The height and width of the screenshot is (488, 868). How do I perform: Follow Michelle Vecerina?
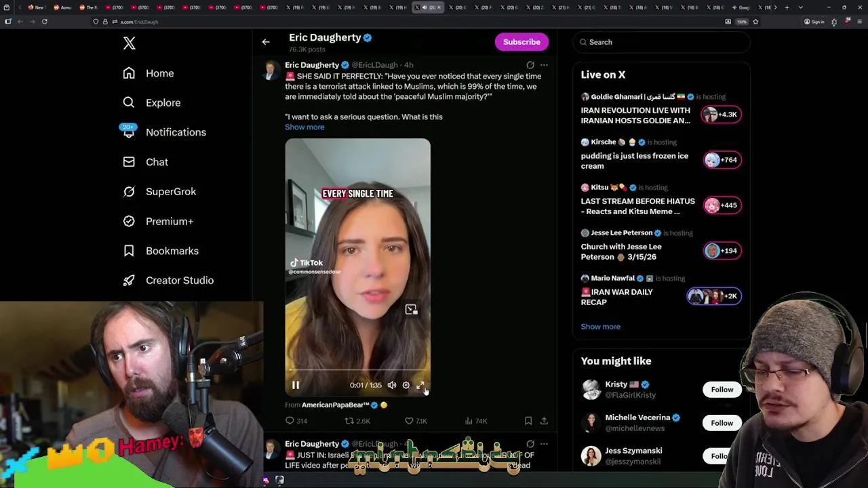pos(722,423)
